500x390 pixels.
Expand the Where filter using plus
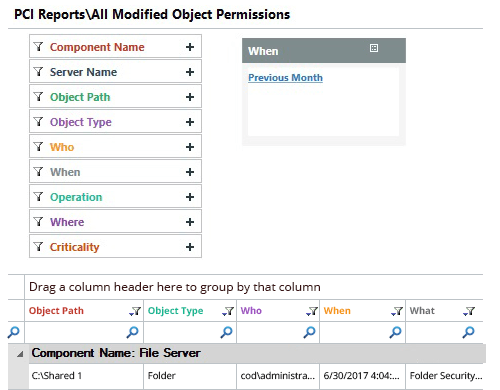190,222
